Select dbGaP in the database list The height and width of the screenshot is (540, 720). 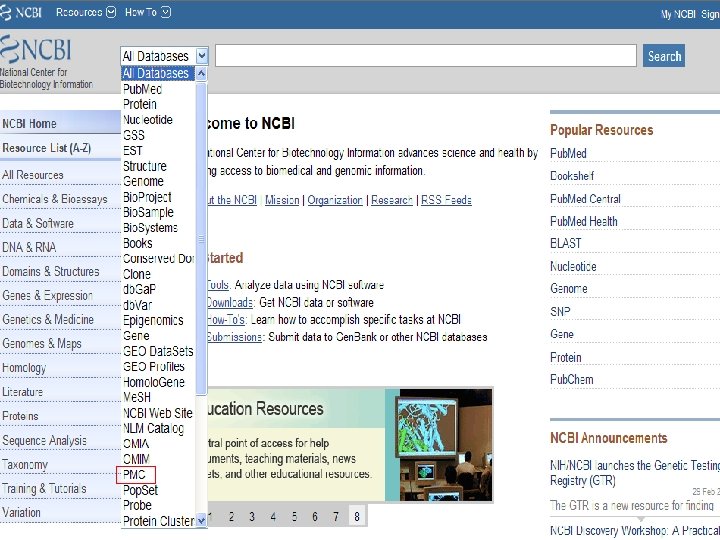click(x=140, y=289)
